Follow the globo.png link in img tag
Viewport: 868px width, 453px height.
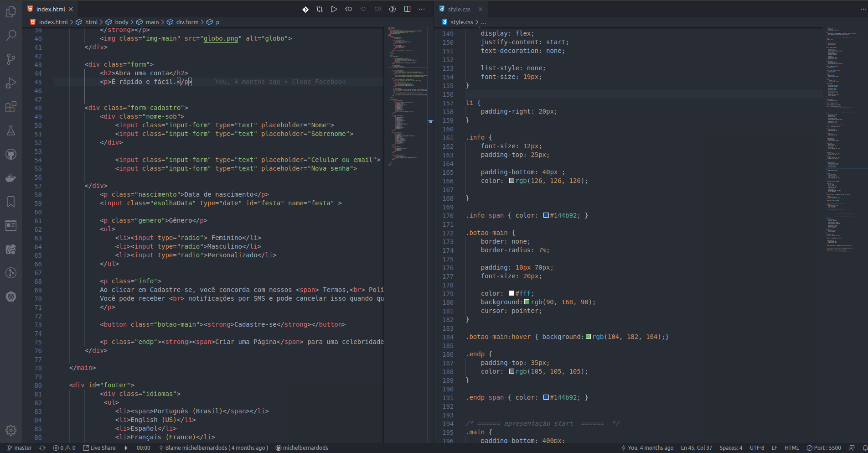point(221,38)
